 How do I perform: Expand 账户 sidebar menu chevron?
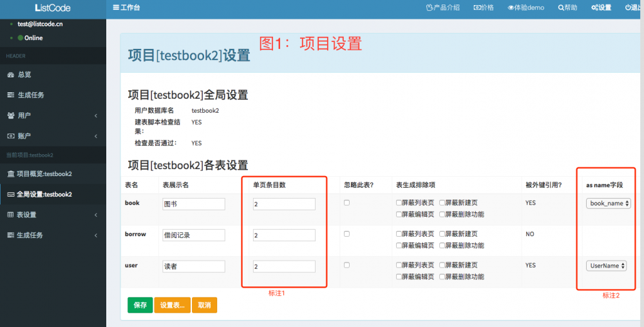[96, 135]
